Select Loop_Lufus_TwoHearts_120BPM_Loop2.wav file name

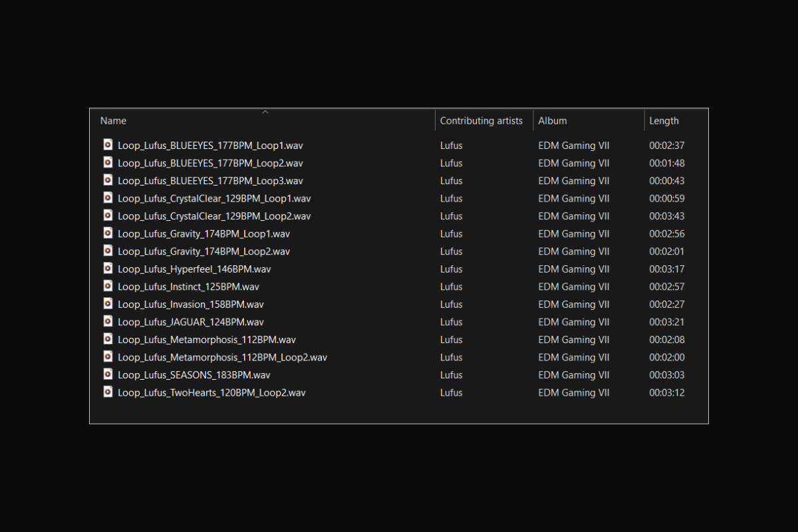(x=211, y=392)
